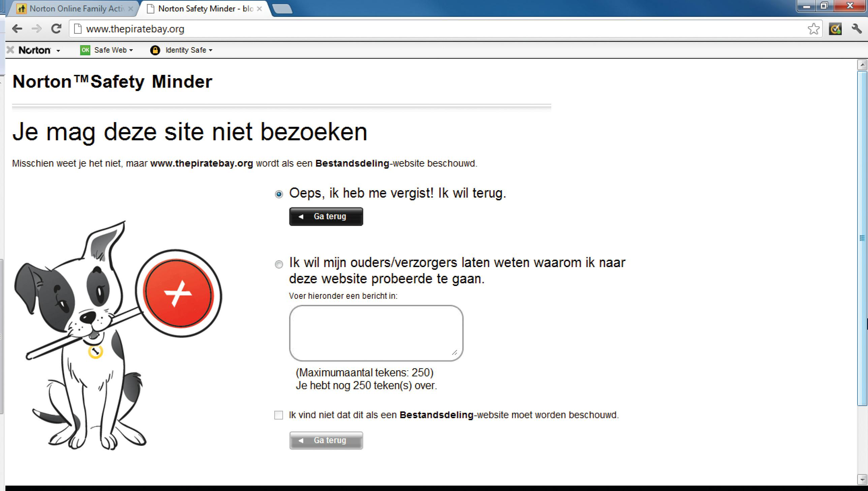Viewport: 868px width, 491px height.
Task: Click the browser Back arrow icon
Action: [x=17, y=29]
